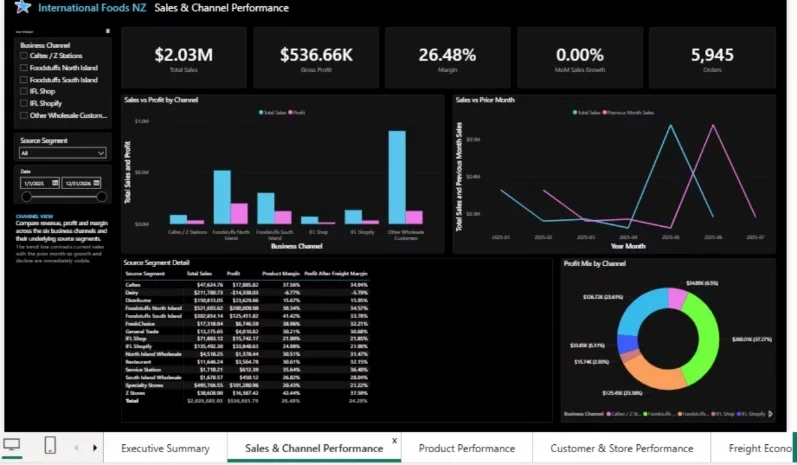Screen dimensions: 797x465
Task: Click the CHANNEL VIEW heading text
Action: (x=34, y=216)
